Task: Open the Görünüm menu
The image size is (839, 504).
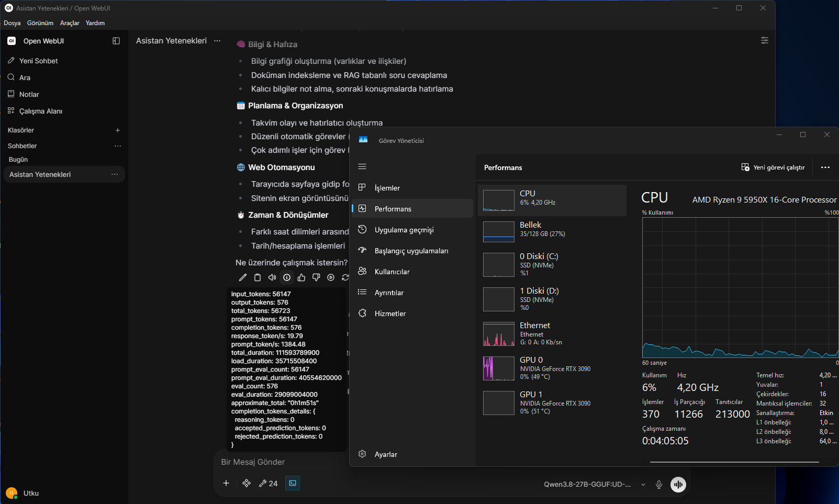Action: point(40,23)
